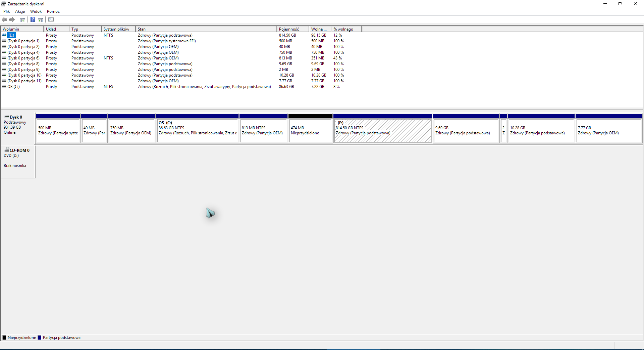
Task: Click the Nieprzydzielone legend text
Action: [x=22, y=338]
